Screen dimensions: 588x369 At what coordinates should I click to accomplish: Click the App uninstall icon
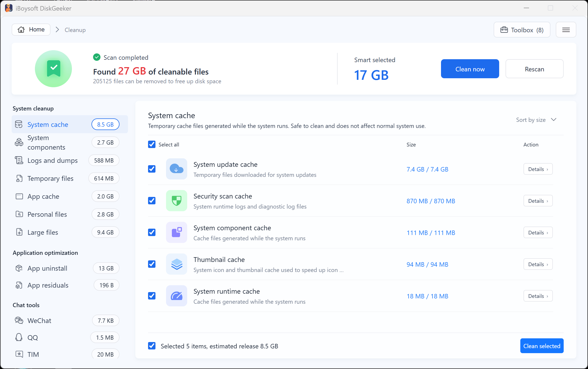click(x=19, y=268)
